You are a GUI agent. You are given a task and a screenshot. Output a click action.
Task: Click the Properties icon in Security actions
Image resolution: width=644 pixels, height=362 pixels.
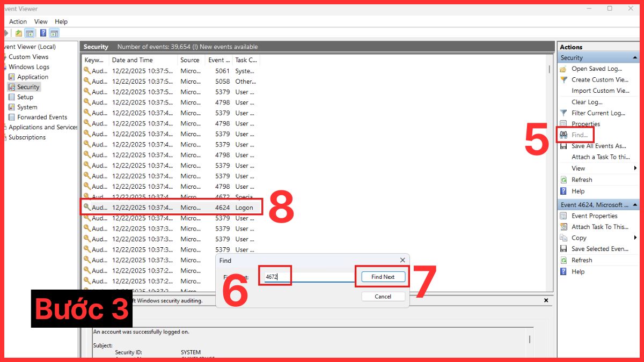point(563,124)
